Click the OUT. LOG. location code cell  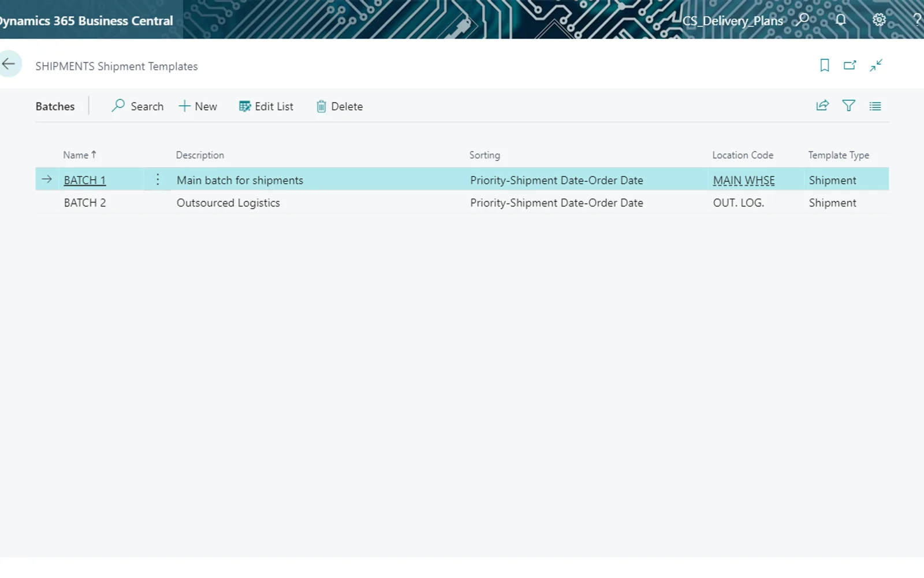(x=738, y=203)
